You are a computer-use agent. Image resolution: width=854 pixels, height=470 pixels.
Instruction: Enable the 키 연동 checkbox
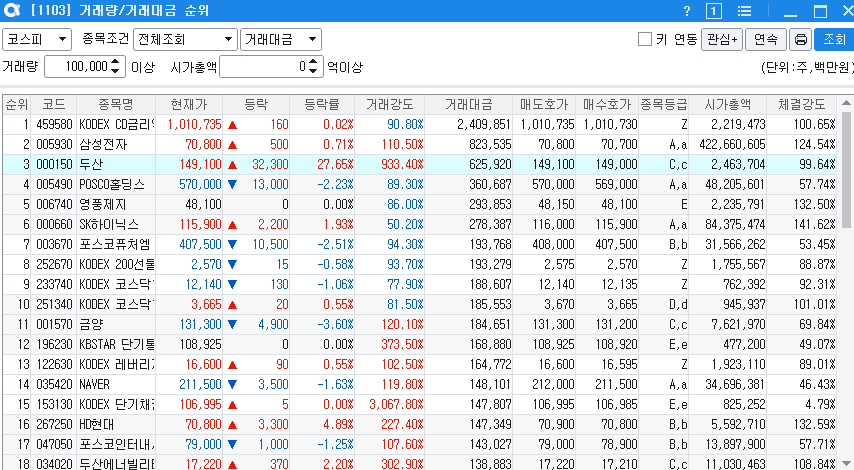coord(645,39)
